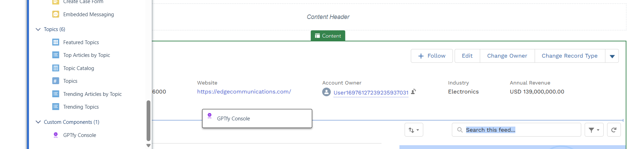Click the Trending Articles by Topic icon
The width and height of the screenshot is (644, 149).
56,94
